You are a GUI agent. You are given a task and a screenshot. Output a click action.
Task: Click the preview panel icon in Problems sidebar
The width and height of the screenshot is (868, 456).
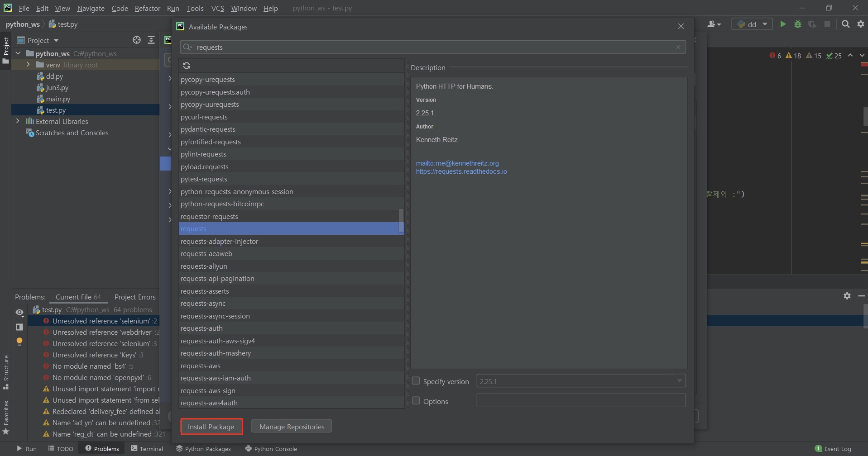[19, 327]
